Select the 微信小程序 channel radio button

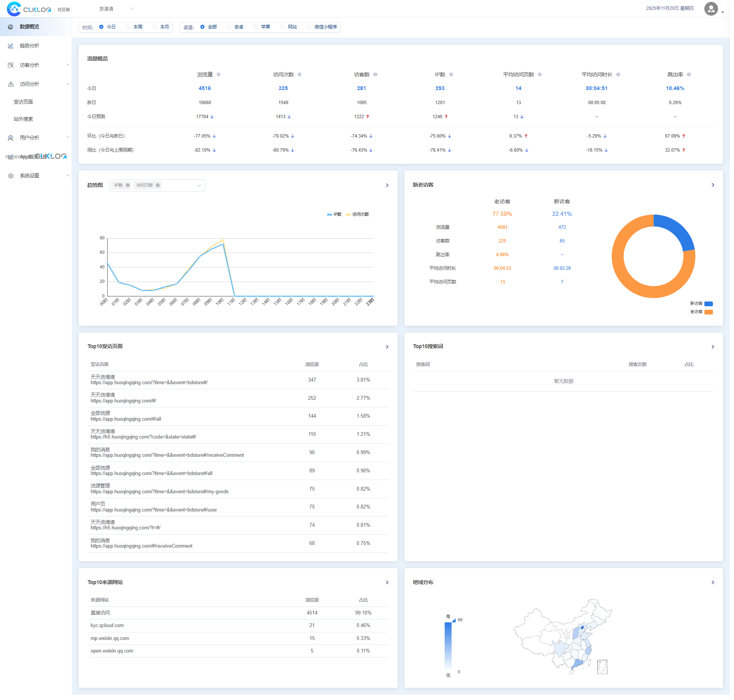[x=309, y=27]
